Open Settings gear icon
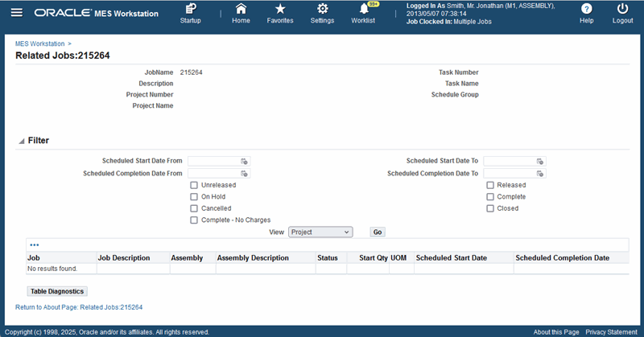The width and height of the screenshot is (644, 337). pos(323,14)
